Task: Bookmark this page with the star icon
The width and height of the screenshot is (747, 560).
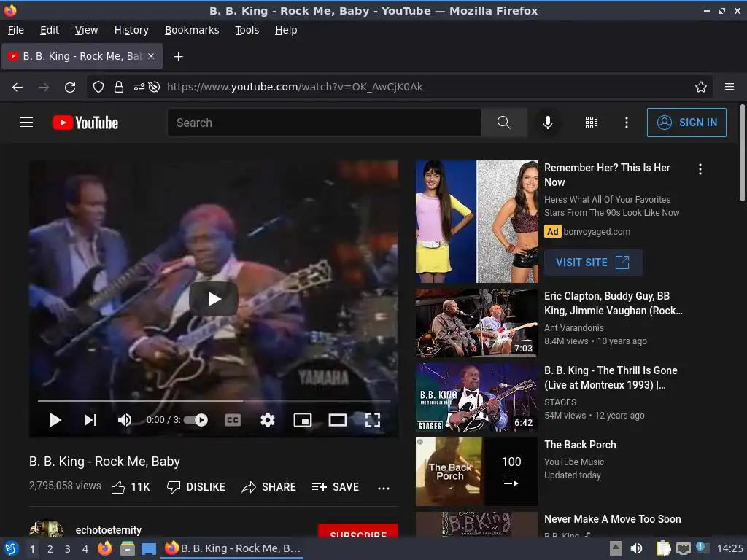Action: pos(701,87)
